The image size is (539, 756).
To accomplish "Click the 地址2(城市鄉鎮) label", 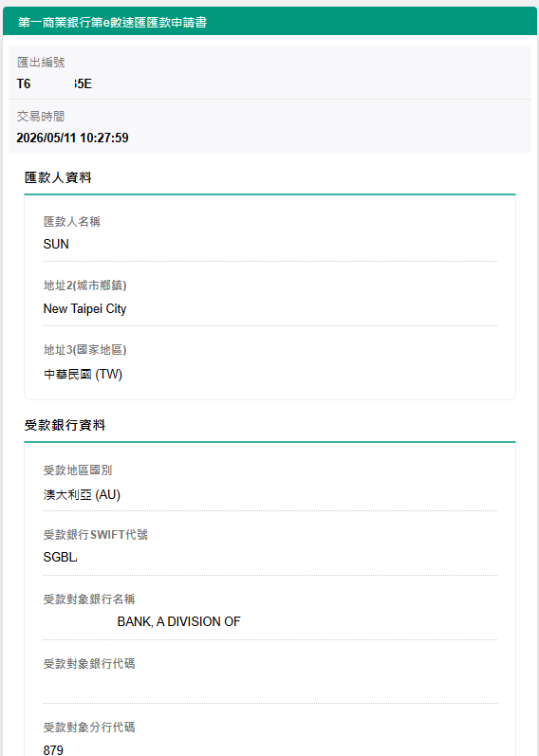I will pos(84,286).
